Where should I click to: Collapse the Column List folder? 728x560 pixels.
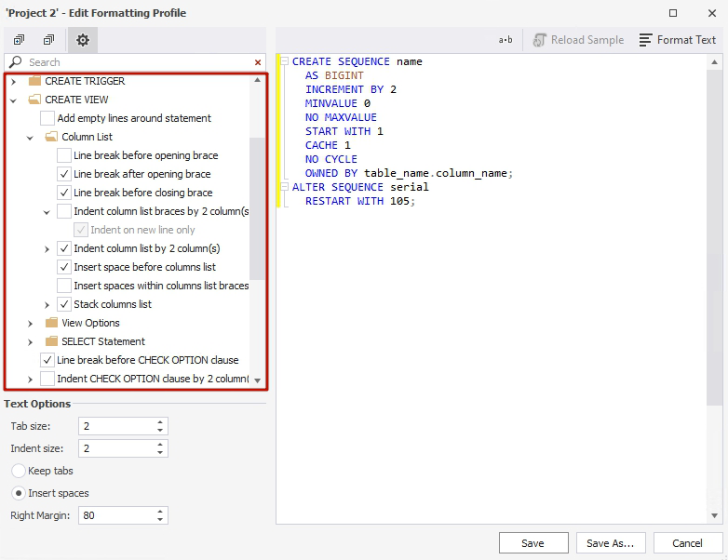click(30, 138)
